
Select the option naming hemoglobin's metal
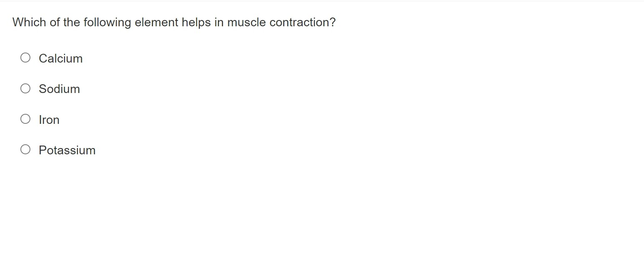point(25,119)
